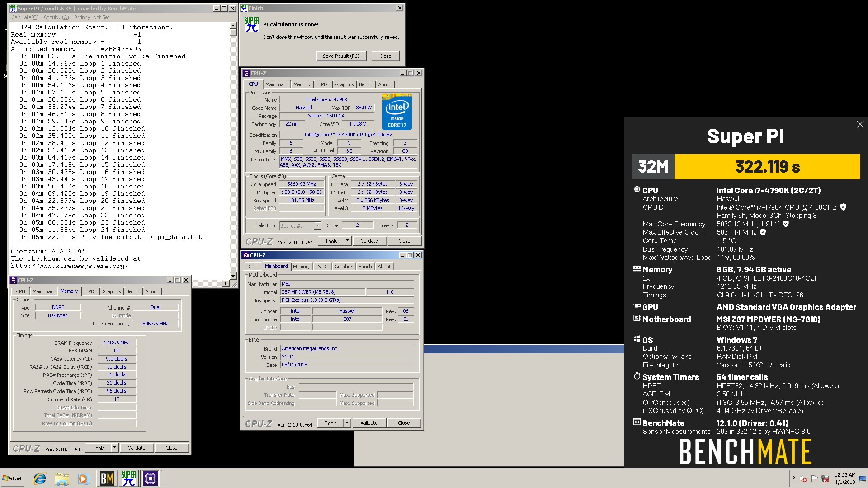Select Bench tab in CPU-Z Mainboard window

pyautogui.click(x=365, y=267)
